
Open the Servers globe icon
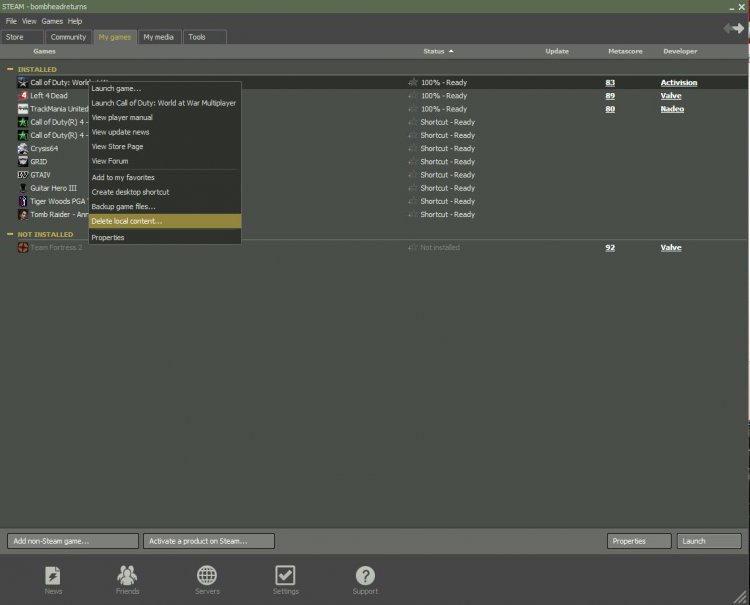[x=207, y=576]
